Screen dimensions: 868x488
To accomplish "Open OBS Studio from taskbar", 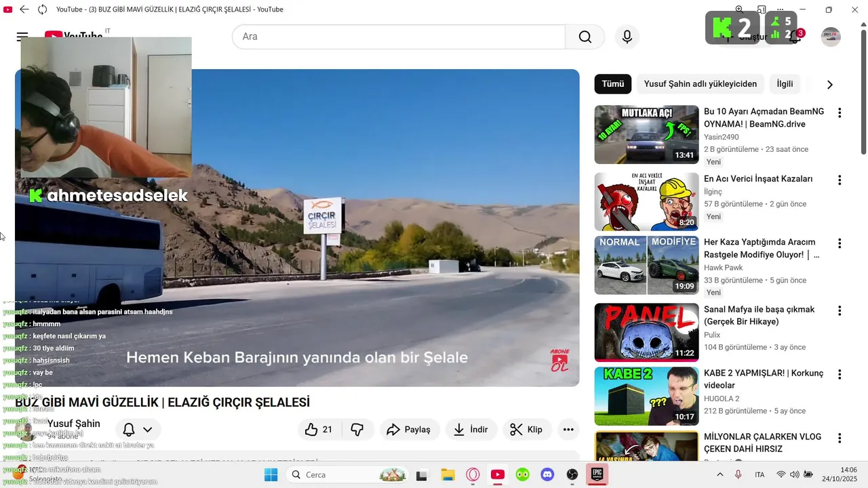I will pyautogui.click(x=572, y=474).
